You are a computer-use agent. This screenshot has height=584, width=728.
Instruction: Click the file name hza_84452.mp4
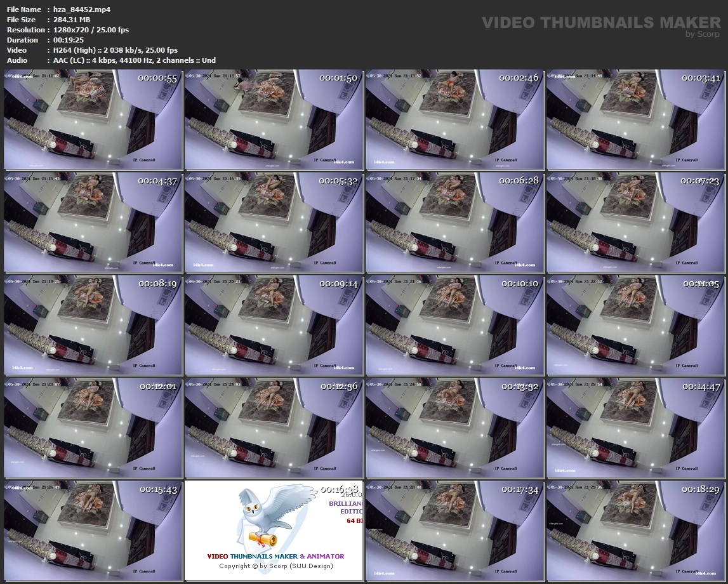82,10
